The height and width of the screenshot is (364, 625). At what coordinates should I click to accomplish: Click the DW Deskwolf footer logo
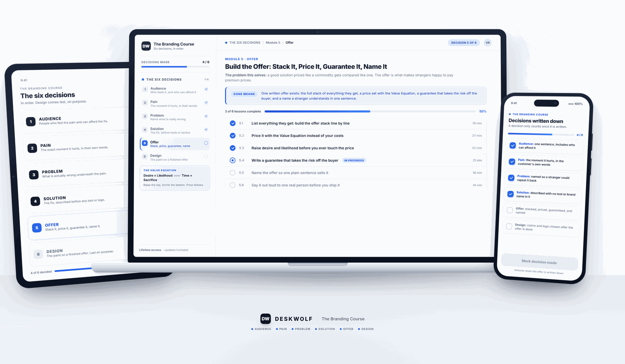266,319
